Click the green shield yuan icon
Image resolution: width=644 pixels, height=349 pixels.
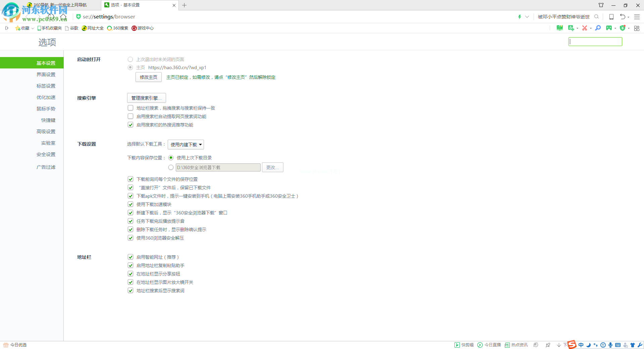click(x=623, y=28)
